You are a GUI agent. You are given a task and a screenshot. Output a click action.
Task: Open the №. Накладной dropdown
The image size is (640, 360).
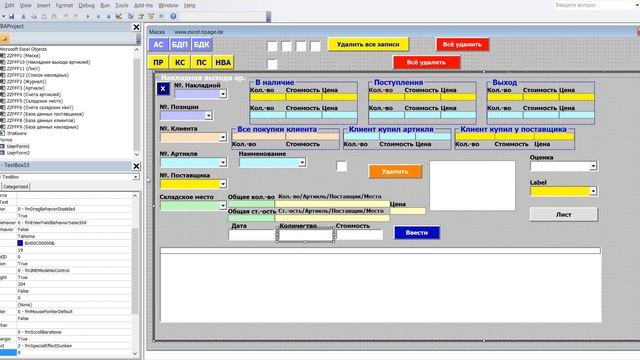(223, 94)
